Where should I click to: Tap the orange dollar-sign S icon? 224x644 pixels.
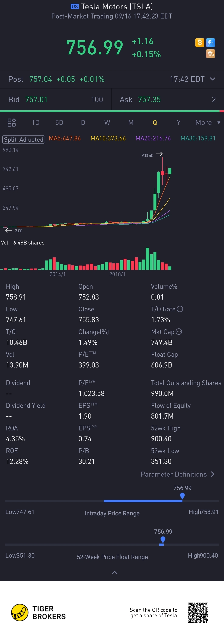(200, 43)
